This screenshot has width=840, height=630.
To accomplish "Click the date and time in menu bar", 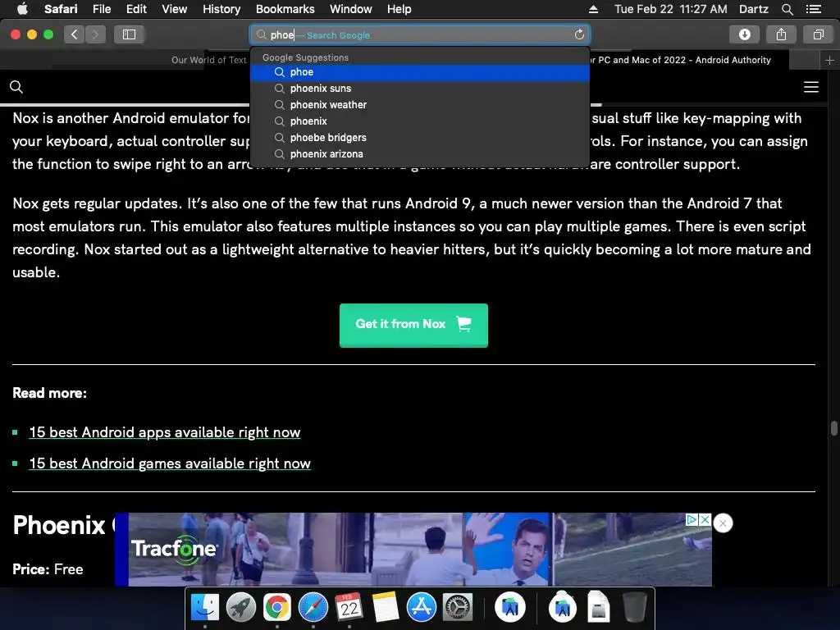I will [671, 9].
